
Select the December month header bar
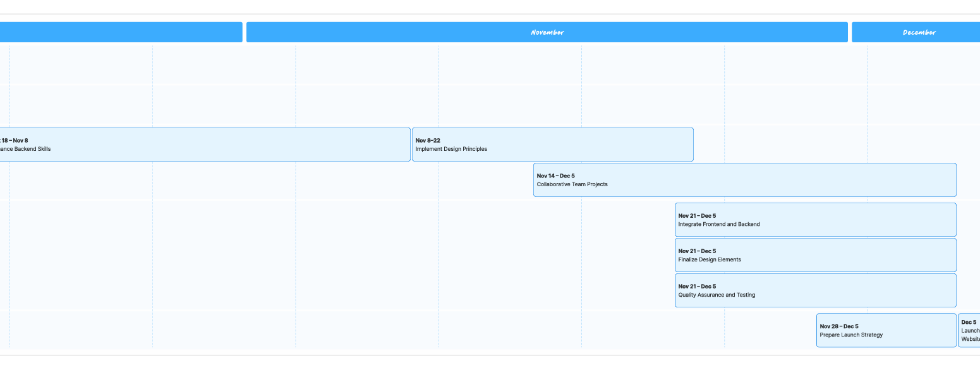click(x=916, y=32)
